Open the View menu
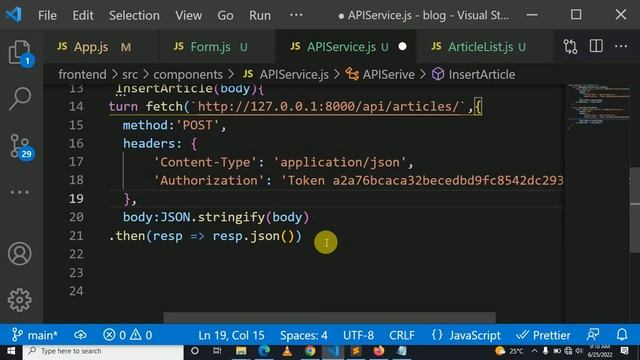This screenshot has width=640, height=360. pos(189,16)
